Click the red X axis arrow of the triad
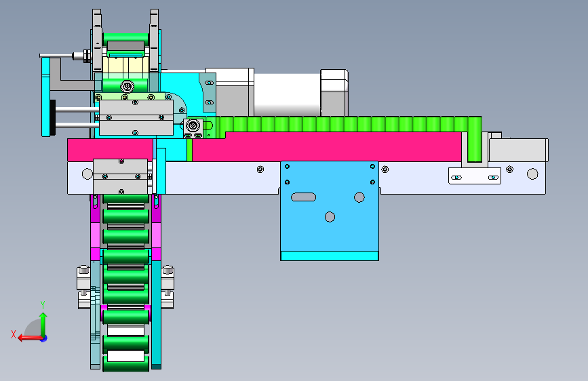 coord(30,338)
